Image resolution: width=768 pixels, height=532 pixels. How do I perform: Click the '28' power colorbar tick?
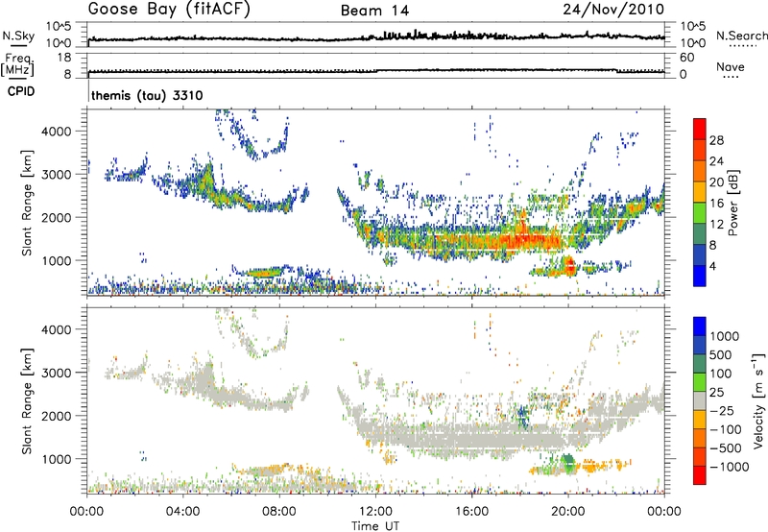point(716,140)
